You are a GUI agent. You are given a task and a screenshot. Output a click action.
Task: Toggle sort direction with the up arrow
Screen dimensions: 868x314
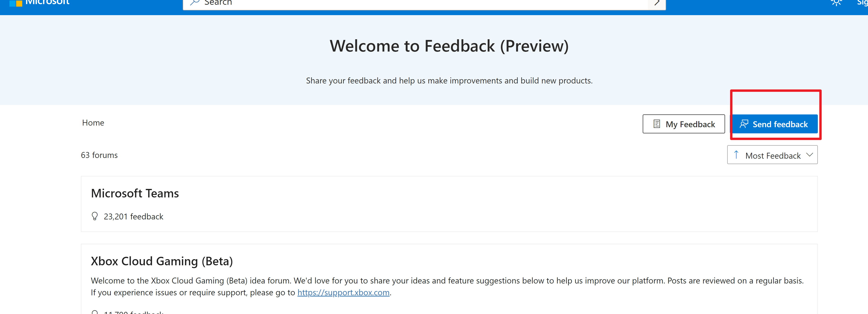pyautogui.click(x=736, y=155)
